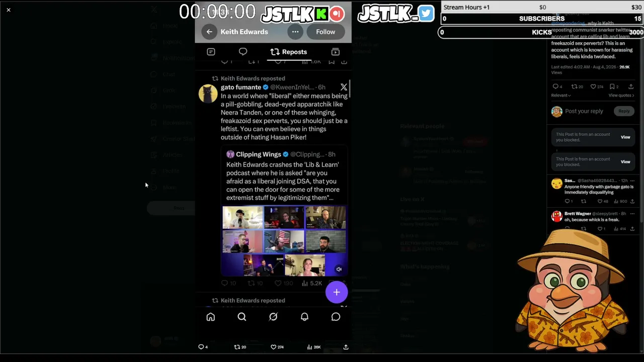Viewport: 644px width, 362px height.
Task: Open gato fumante's profile picture
Action: click(x=208, y=93)
